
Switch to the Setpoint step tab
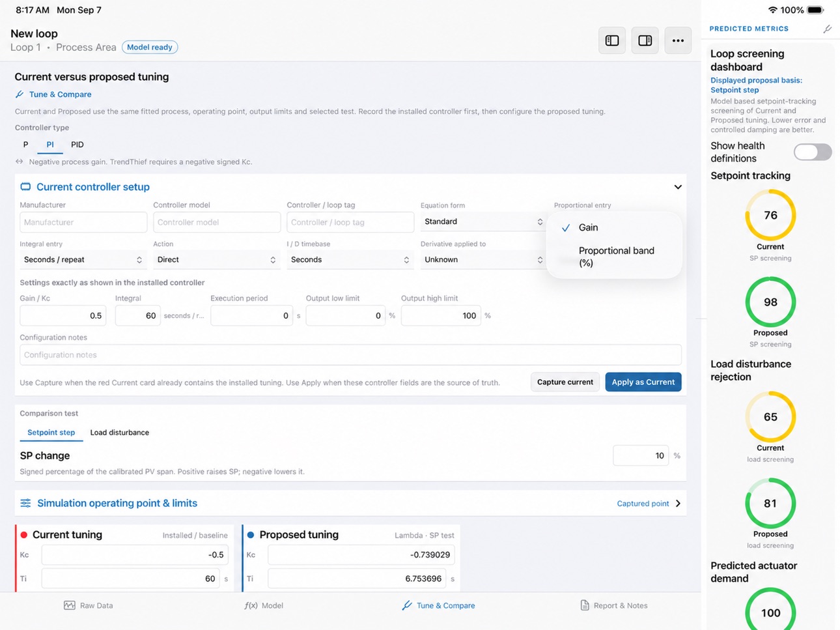click(x=51, y=433)
